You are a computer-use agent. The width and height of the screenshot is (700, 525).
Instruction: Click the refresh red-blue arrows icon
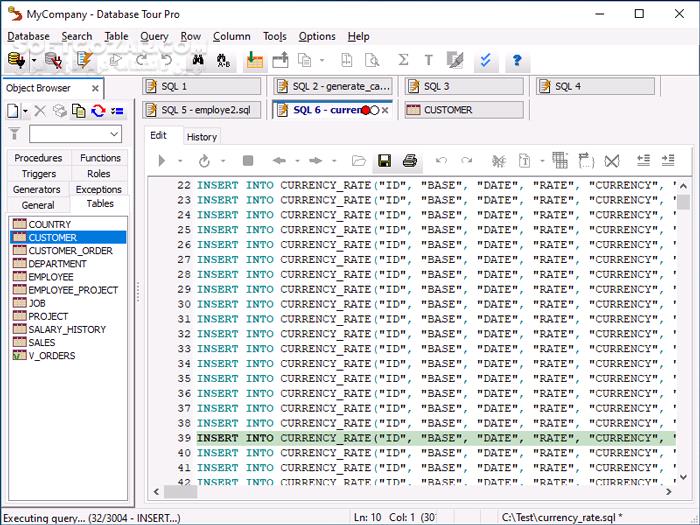[x=98, y=111]
